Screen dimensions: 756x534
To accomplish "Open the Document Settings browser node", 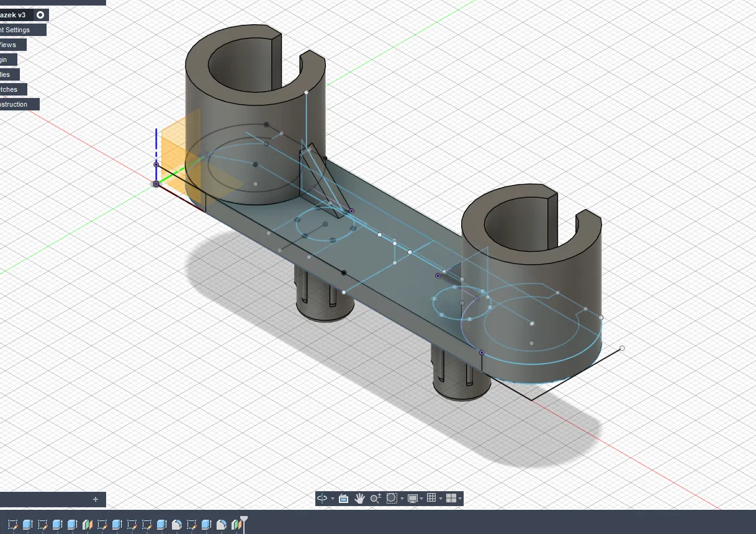I will (24, 30).
